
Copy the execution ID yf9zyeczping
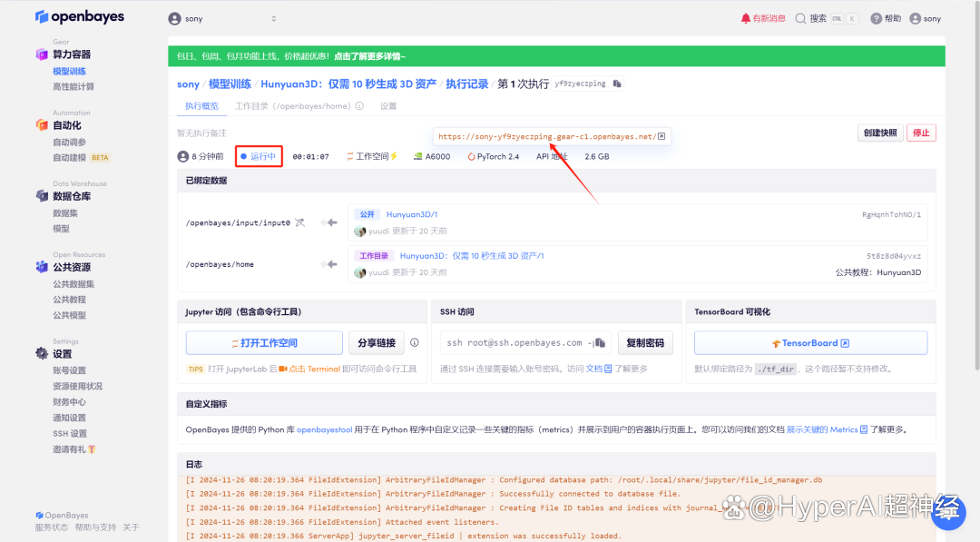click(x=617, y=84)
